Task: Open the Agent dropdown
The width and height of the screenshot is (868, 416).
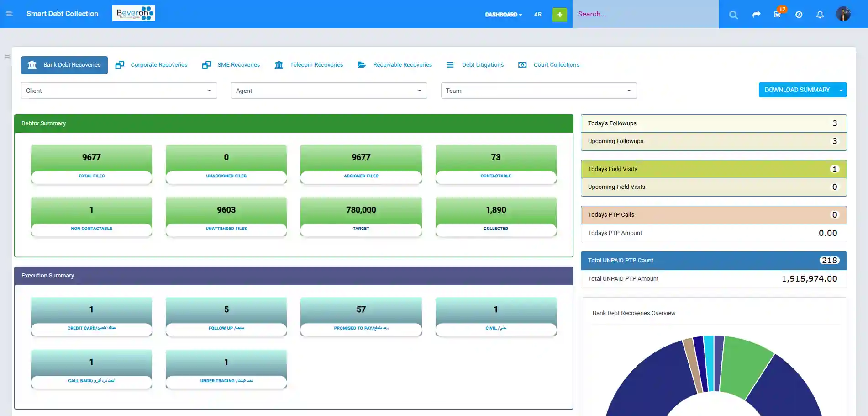Action: point(329,91)
